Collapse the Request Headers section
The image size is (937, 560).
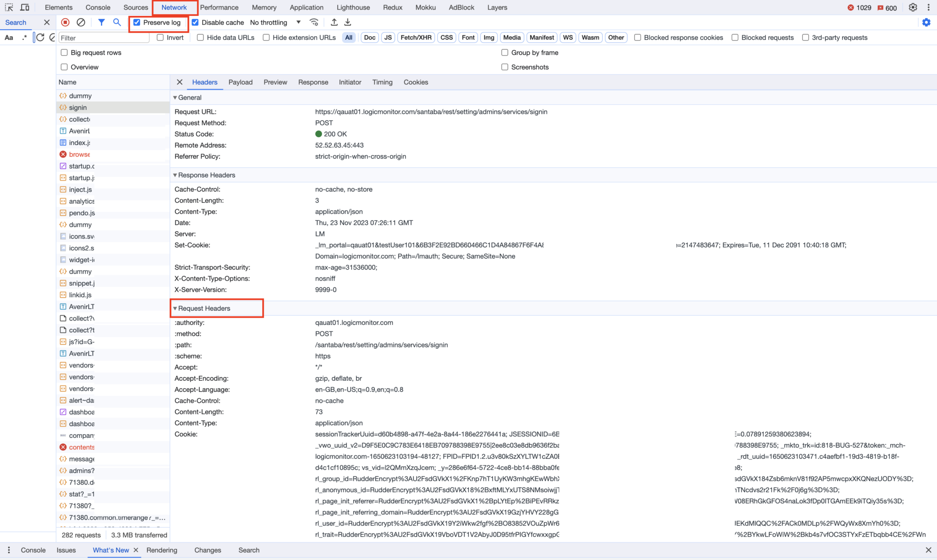175,308
